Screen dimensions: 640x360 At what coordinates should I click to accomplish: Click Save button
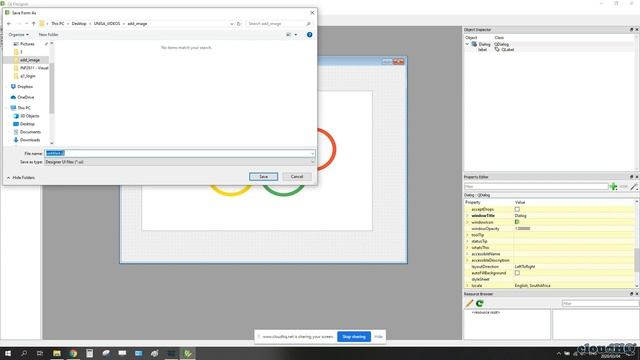(x=264, y=176)
